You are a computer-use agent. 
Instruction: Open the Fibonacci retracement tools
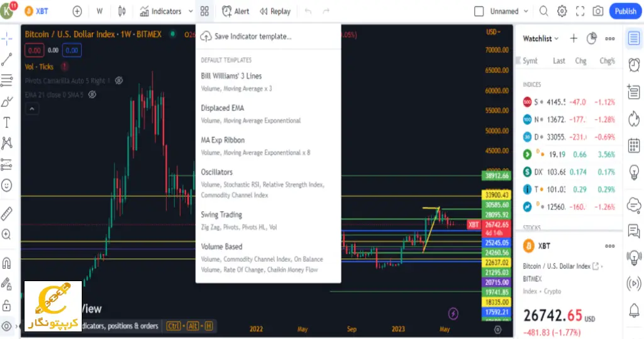[6, 80]
